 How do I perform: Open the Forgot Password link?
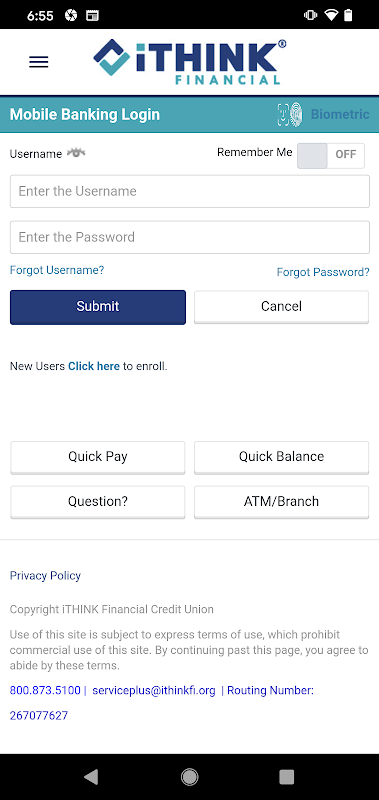(323, 272)
